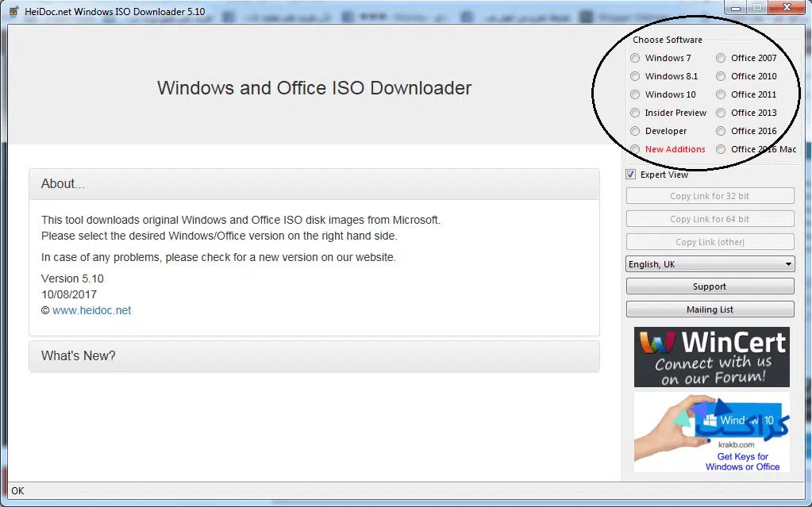This screenshot has height=507, width=812.
Task: Select the Office 2007 radio button
Action: 721,58
